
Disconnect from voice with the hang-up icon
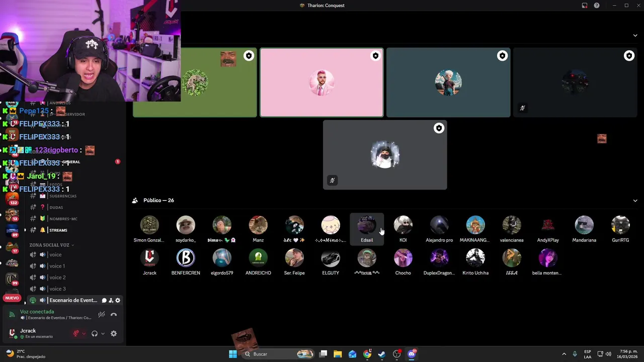[x=114, y=315]
